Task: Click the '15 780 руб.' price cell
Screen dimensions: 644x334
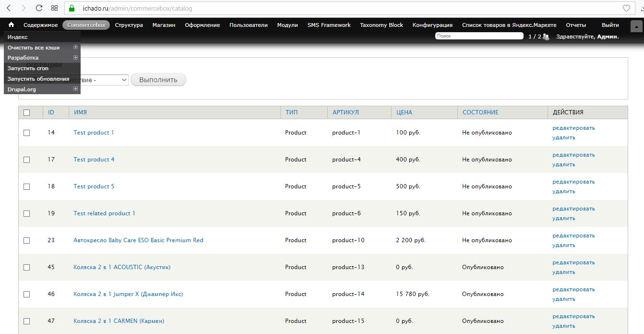Action: click(x=413, y=294)
